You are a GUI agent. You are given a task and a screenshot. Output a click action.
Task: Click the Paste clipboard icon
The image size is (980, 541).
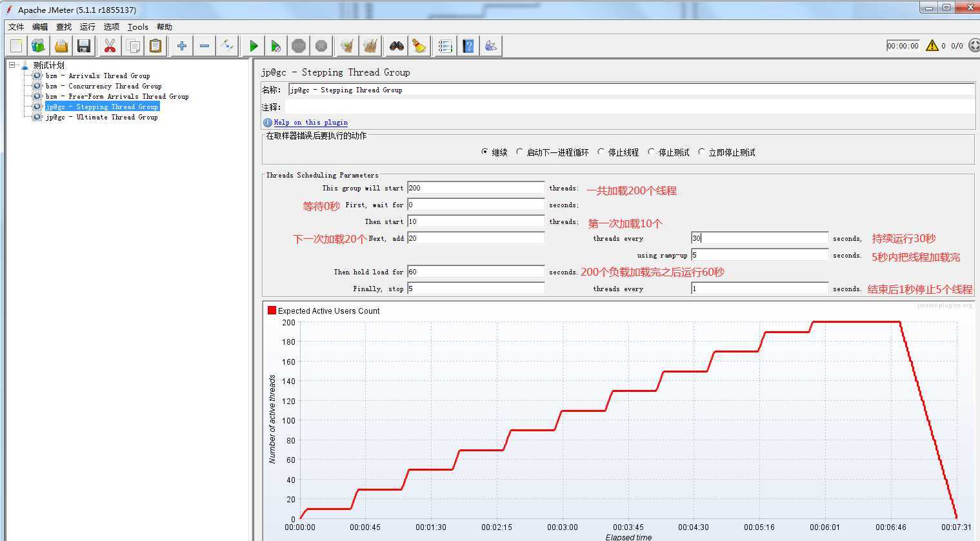click(x=155, y=46)
